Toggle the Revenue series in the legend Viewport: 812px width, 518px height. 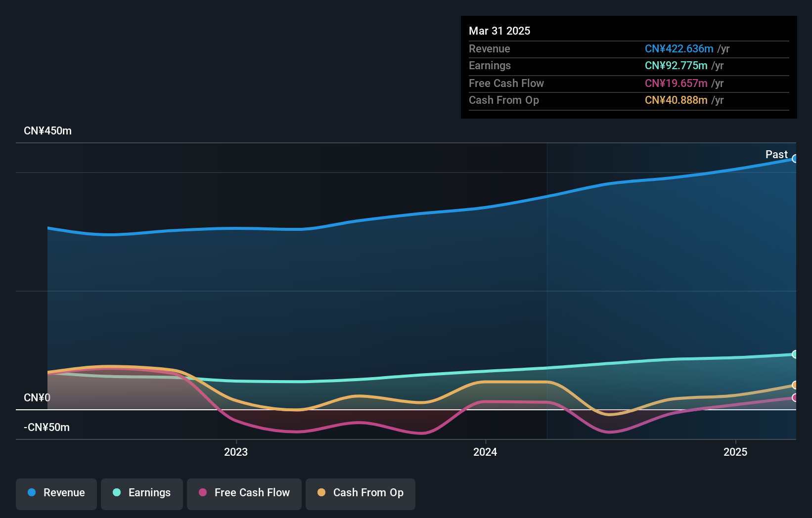coord(56,494)
